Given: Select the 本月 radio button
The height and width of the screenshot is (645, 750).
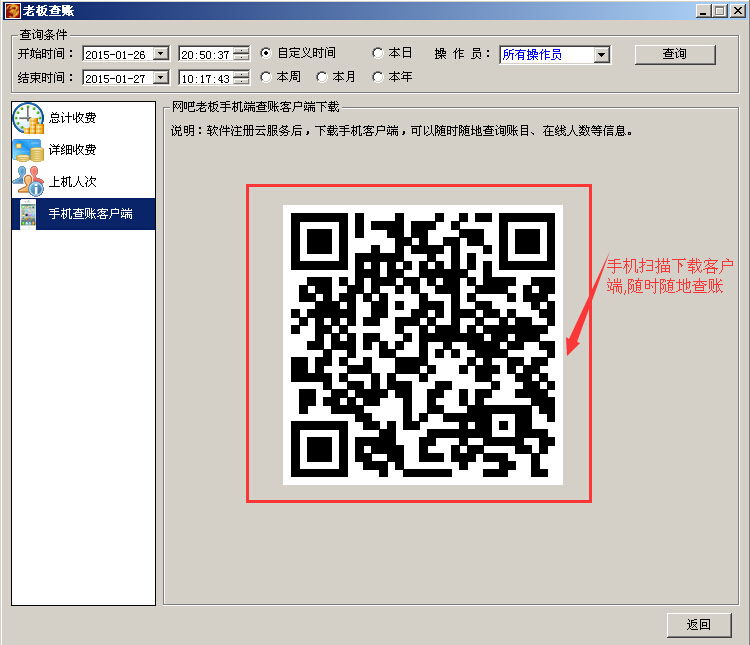Looking at the screenshot, I should 322,77.
